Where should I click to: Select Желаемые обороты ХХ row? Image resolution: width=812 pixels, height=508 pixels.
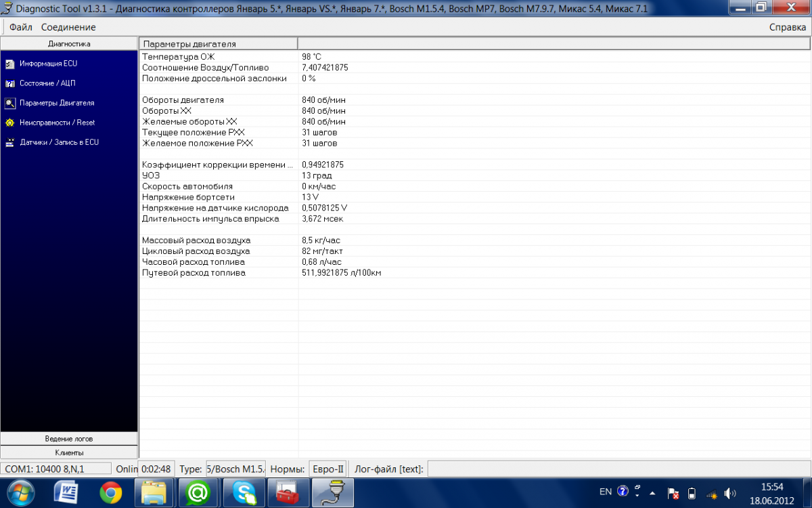tap(474, 122)
